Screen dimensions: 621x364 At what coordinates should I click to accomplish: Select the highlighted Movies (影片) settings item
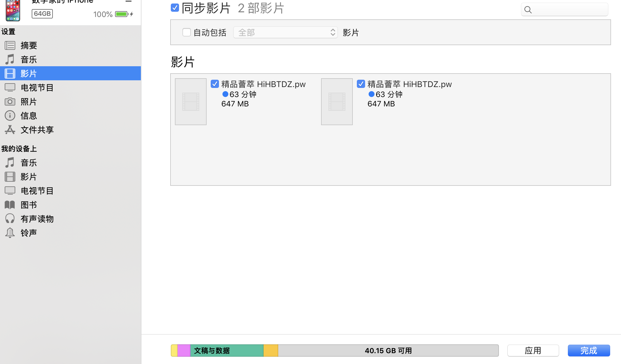28,73
